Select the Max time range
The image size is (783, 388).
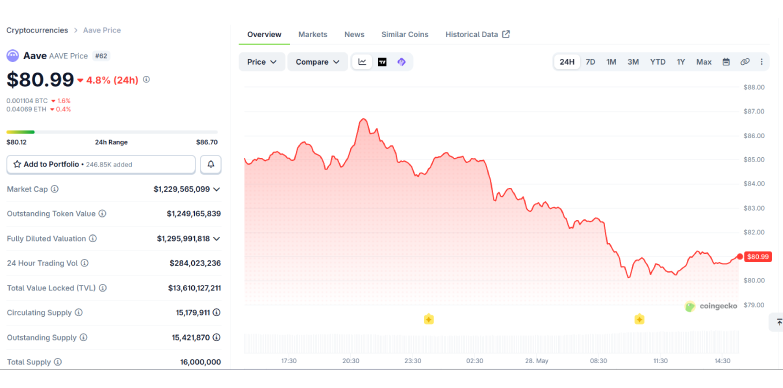(x=704, y=62)
